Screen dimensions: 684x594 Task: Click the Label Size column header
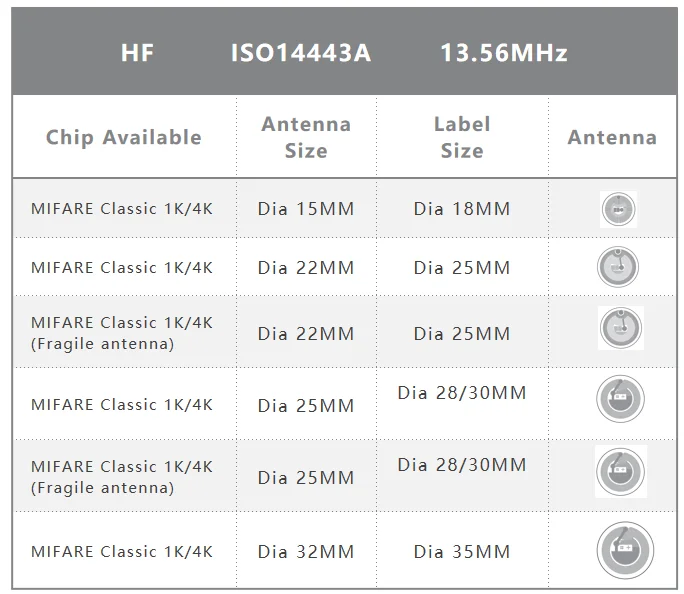(x=462, y=137)
